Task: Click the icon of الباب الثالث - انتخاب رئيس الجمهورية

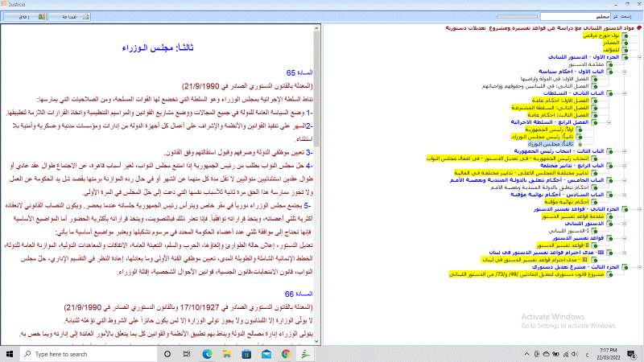Action: point(609,151)
